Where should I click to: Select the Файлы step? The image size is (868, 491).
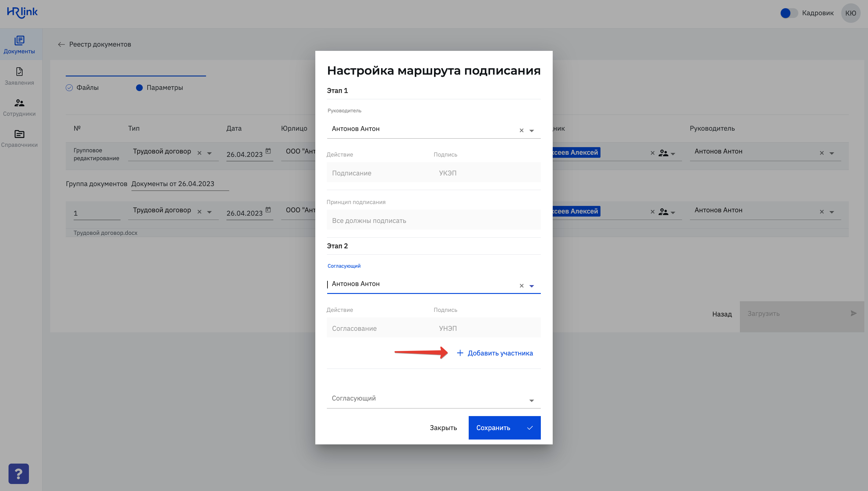pos(82,88)
